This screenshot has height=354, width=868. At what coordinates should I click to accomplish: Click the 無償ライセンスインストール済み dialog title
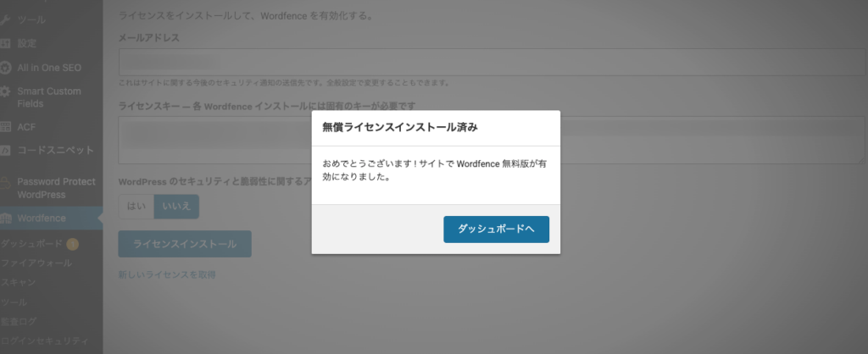[400, 128]
